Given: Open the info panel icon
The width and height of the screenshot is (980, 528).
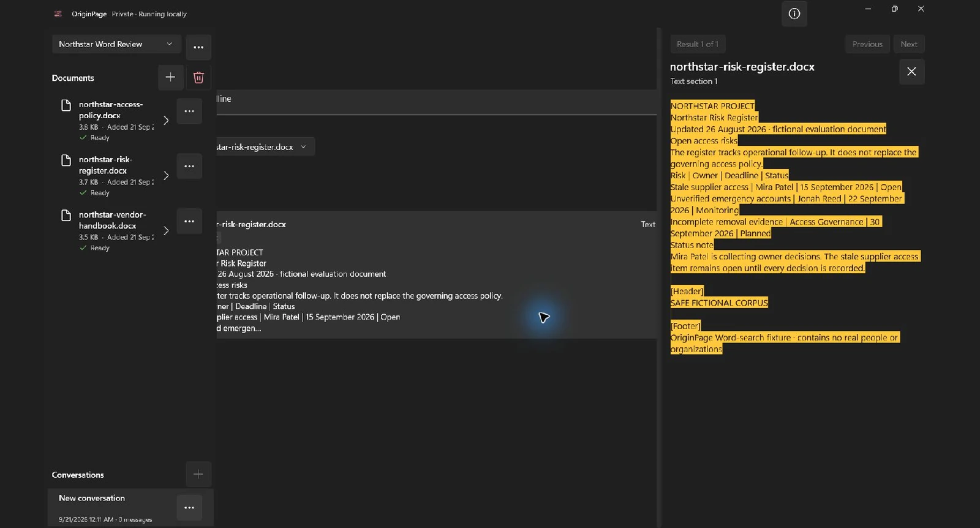Looking at the screenshot, I should tap(794, 13).
